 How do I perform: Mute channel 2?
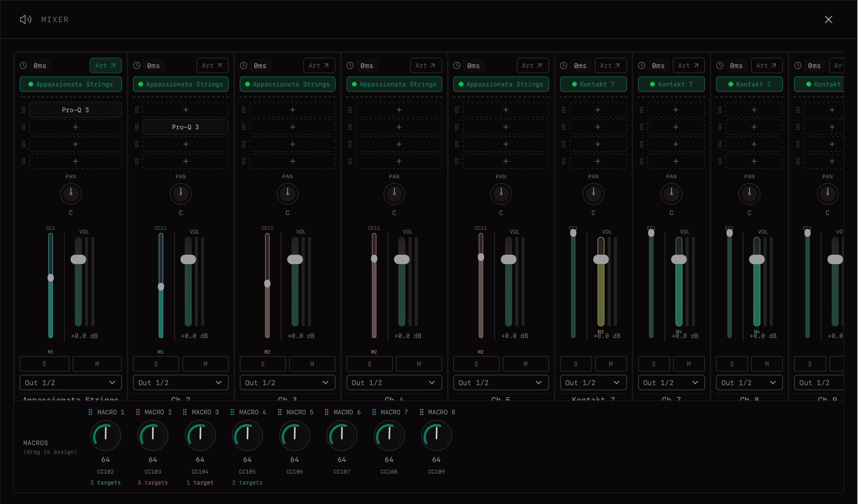click(x=205, y=363)
